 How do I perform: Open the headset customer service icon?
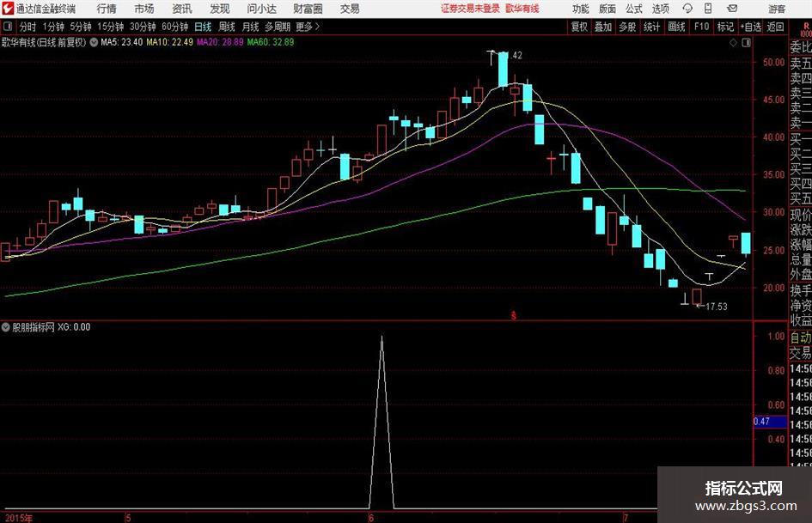[x=687, y=9]
